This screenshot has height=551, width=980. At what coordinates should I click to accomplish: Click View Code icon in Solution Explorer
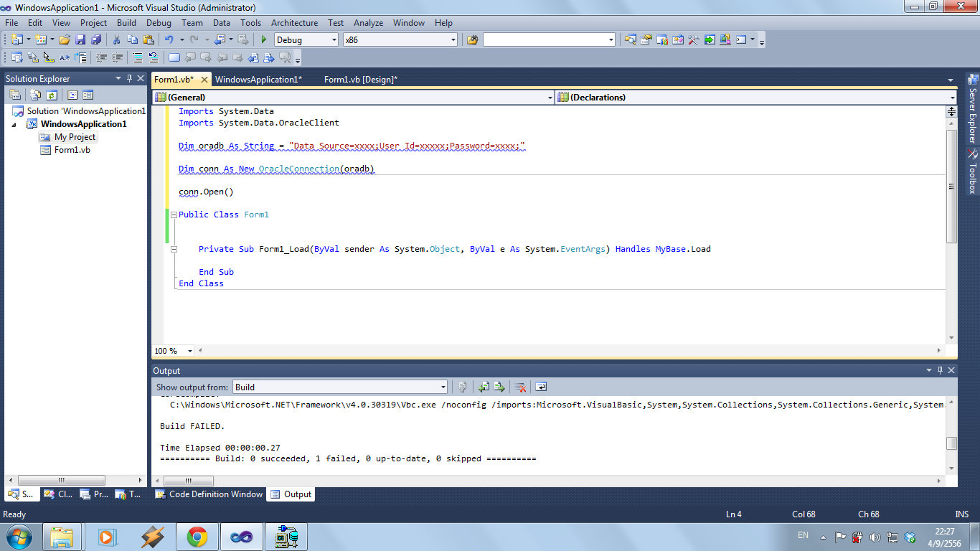72,95
